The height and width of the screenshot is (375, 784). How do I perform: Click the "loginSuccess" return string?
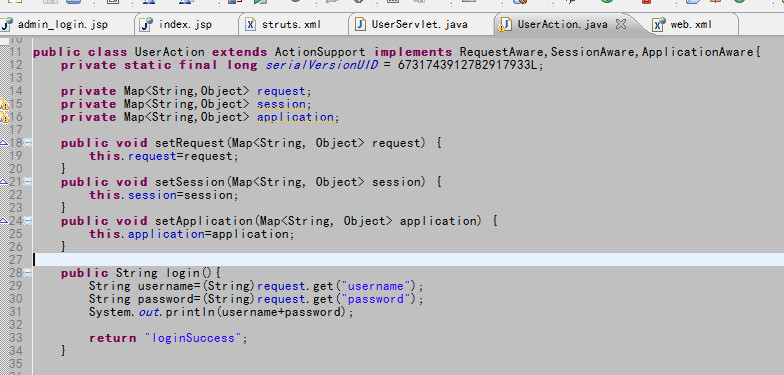click(x=193, y=338)
